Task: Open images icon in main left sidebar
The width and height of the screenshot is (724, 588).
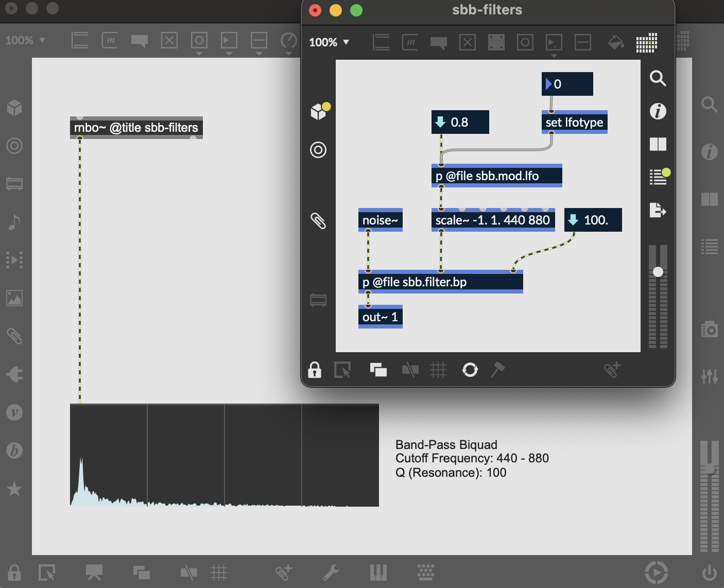Action: [14, 298]
